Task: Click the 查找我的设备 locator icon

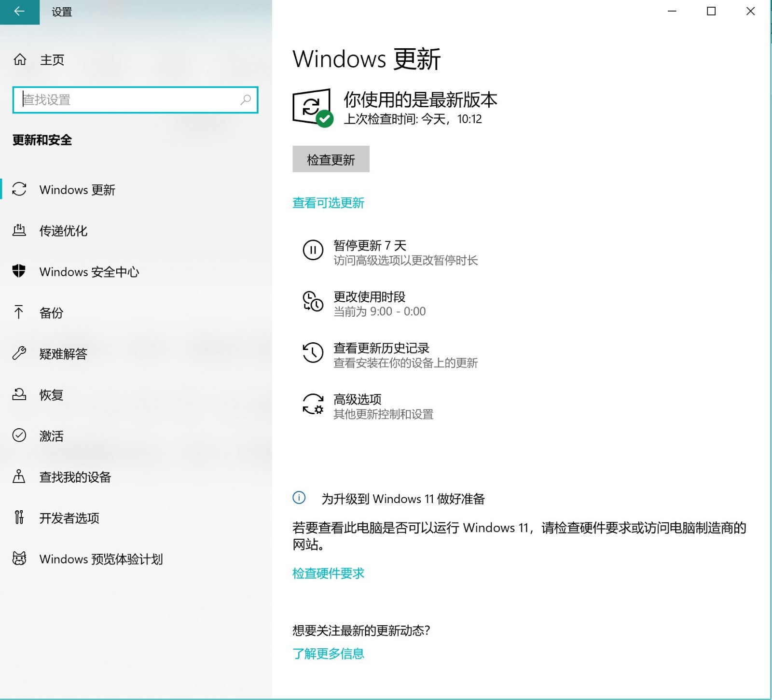Action: coord(19,476)
